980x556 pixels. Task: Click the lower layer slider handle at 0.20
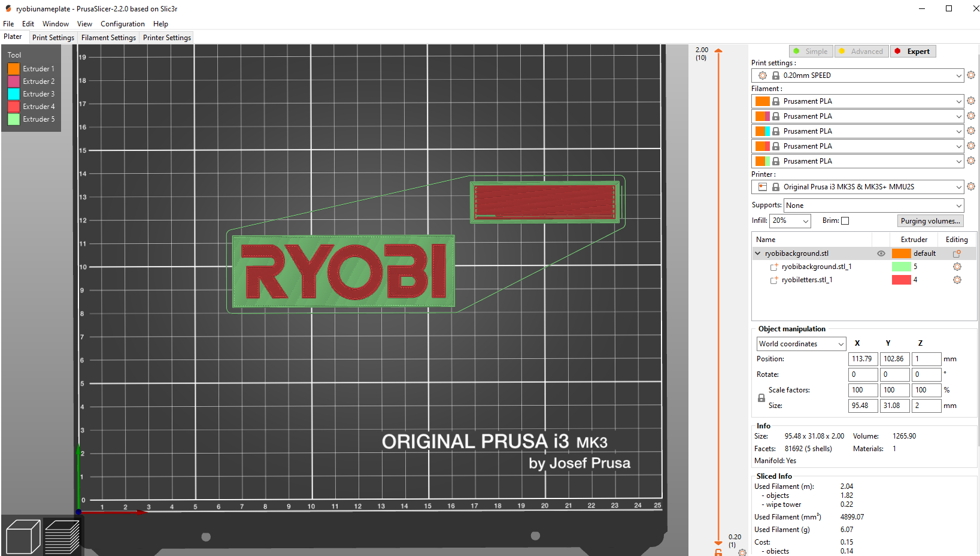[718, 543]
